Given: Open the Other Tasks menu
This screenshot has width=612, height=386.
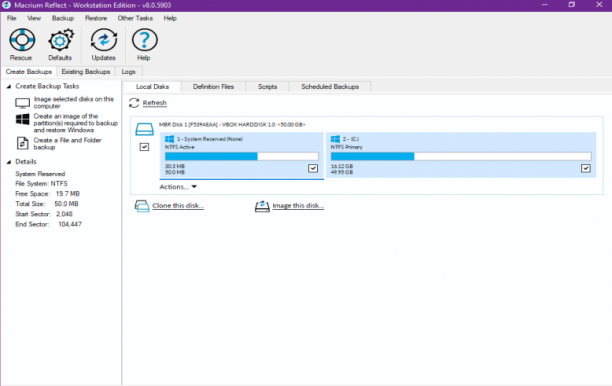Looking at the screenshot, I should 135,18.
